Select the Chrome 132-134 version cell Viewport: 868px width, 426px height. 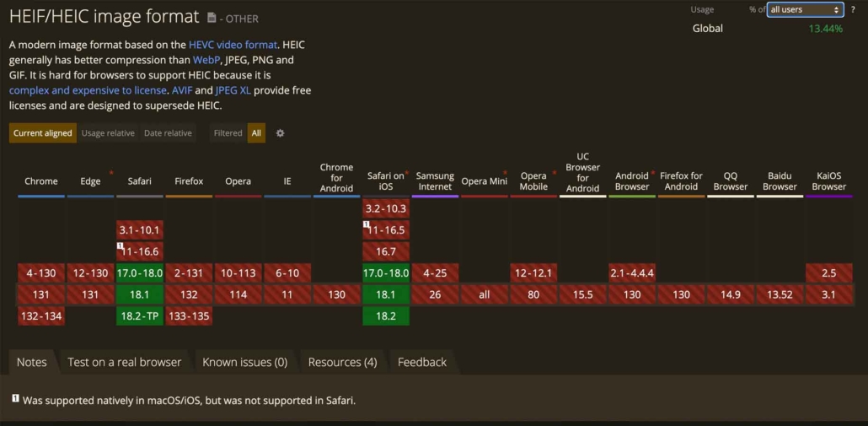[41, 316]
